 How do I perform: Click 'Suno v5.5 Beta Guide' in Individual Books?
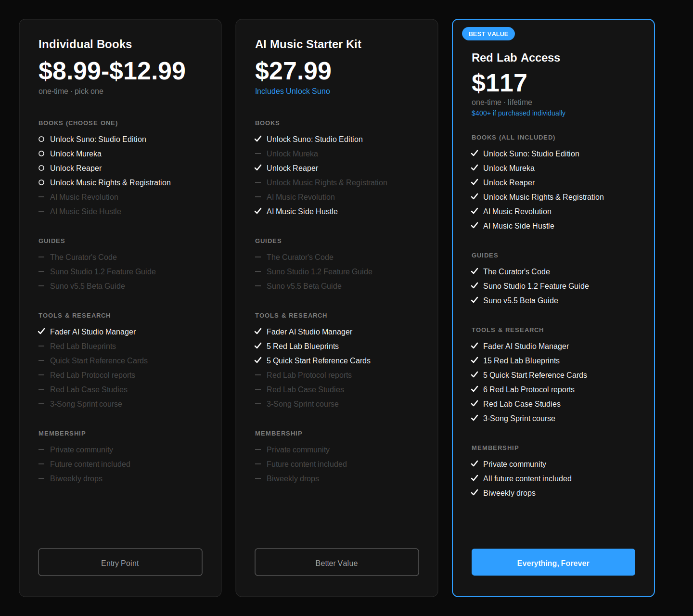point(88,286)
